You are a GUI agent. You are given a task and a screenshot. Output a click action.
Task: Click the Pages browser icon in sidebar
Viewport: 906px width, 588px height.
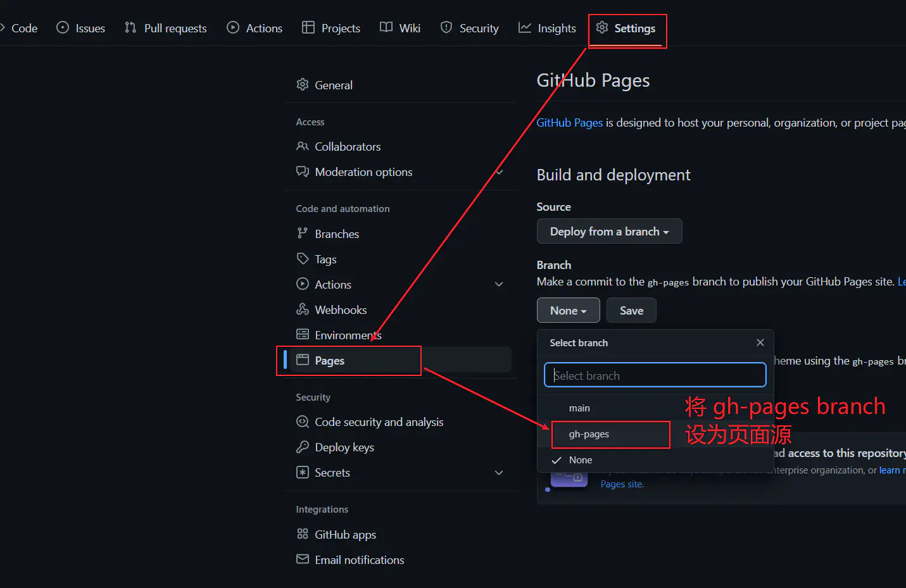tap(303, 360)
